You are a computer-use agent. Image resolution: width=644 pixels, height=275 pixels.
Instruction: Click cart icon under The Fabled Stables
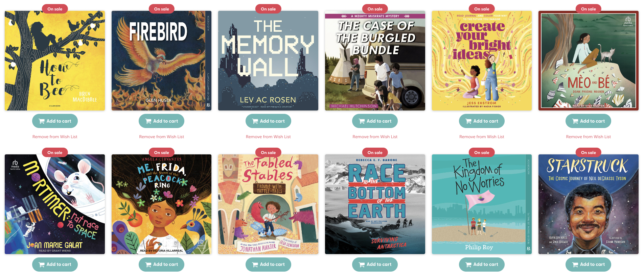click(255, 265)
